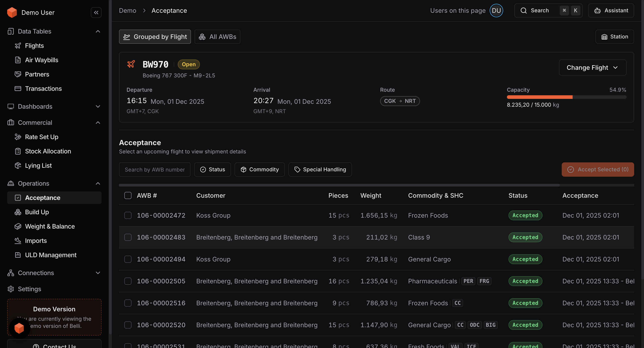644x348 pixels.
Task: Select checkbox for AWB 106-00002505
Action: (x=128, y=281)
